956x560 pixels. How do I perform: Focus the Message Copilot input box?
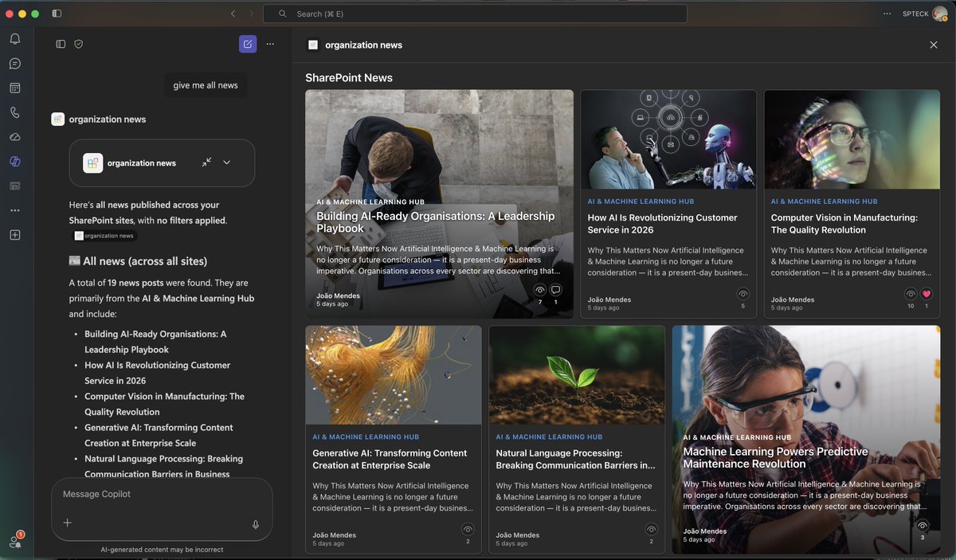162,494
